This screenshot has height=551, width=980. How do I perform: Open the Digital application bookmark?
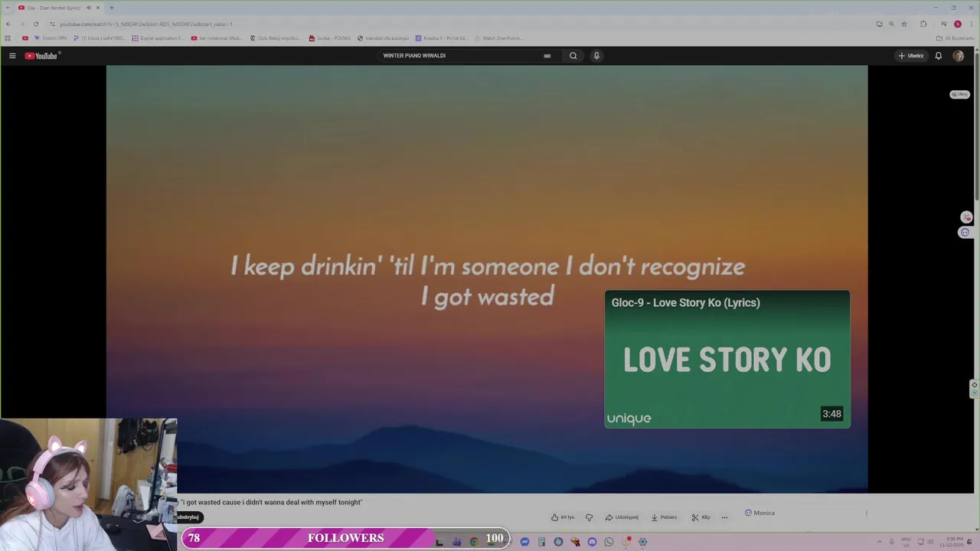(158, 38)
